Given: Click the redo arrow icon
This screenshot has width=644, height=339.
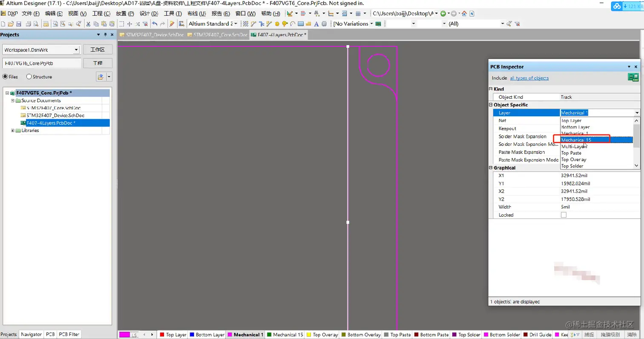Looking at the screenshot, I should (162, 24).
